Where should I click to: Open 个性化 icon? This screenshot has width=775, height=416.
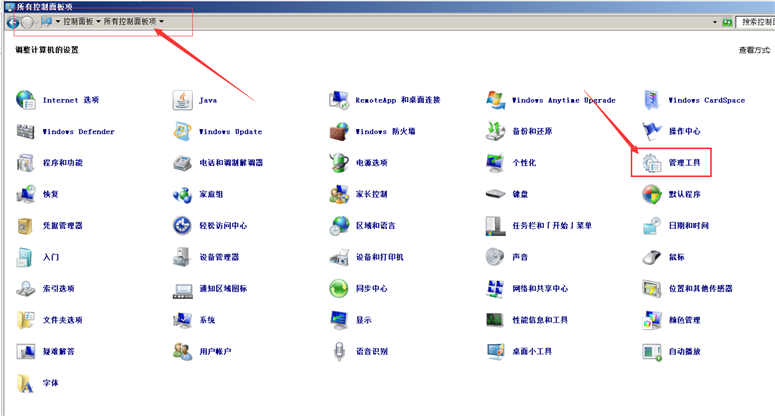coord(495,163)
